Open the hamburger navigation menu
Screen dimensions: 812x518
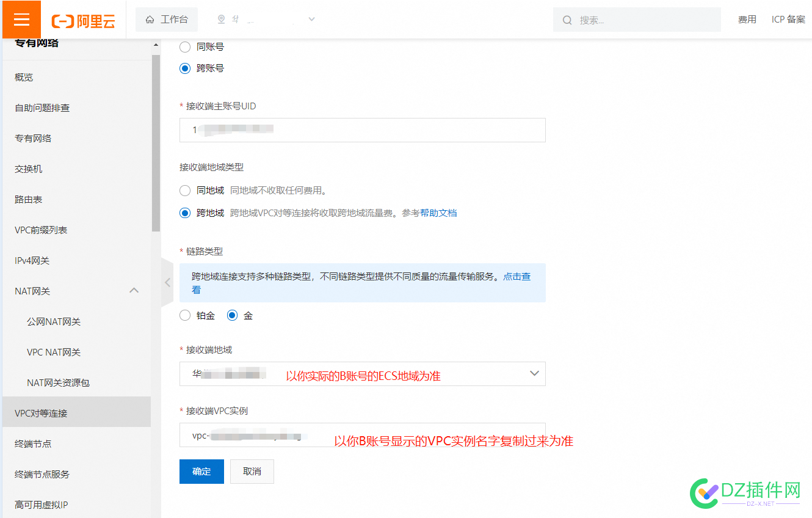pos(20,19)
